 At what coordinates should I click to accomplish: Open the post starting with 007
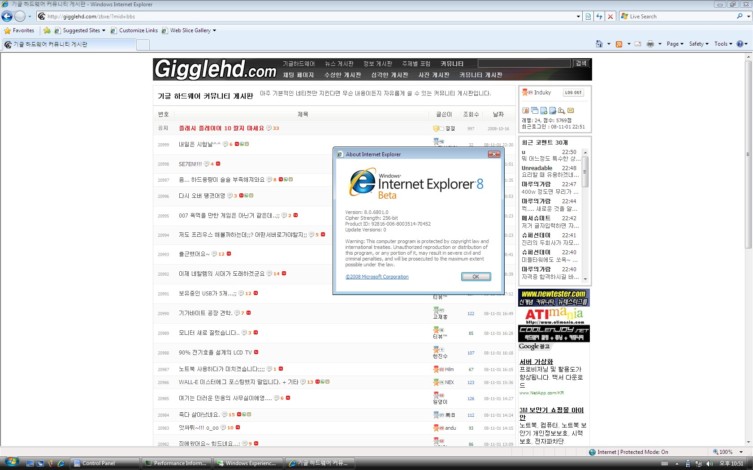(x=229, y=216)
